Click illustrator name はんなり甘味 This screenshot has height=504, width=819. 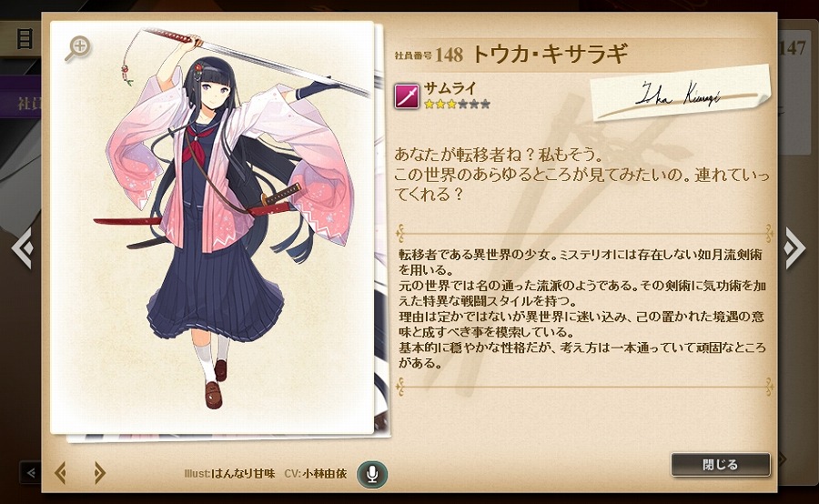point(242,474)
